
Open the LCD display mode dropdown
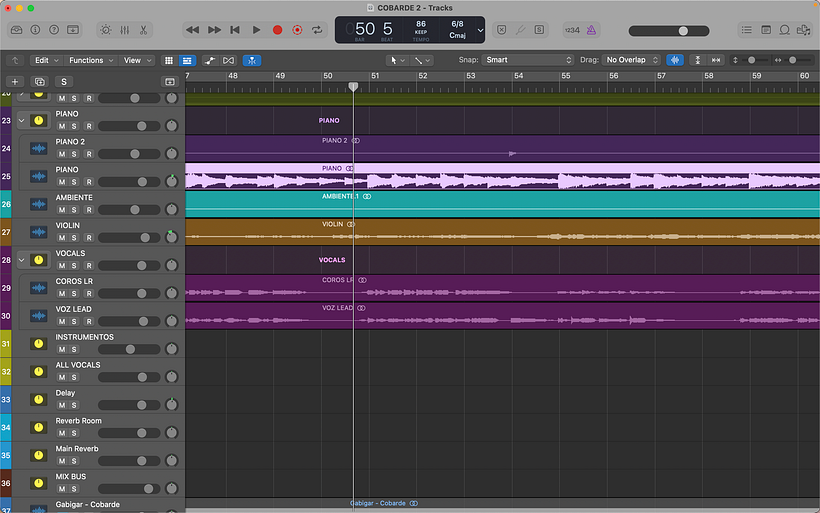tap(480, 30)
